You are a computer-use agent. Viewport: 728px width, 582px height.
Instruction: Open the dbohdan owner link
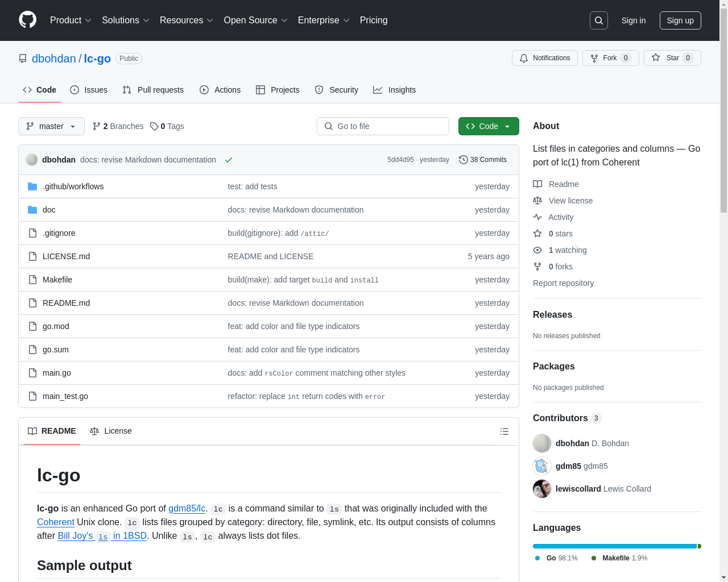pyautogui.click(x=54, y=59)
